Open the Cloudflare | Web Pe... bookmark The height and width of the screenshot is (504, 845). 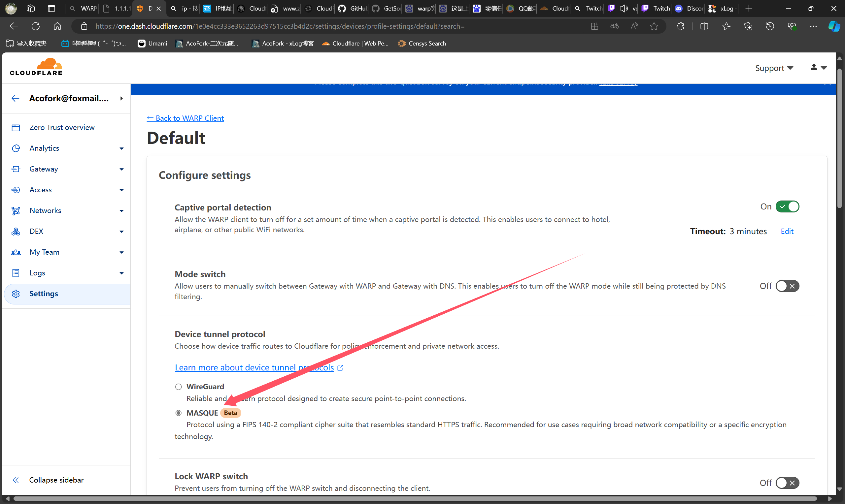[x=355, y=44]
